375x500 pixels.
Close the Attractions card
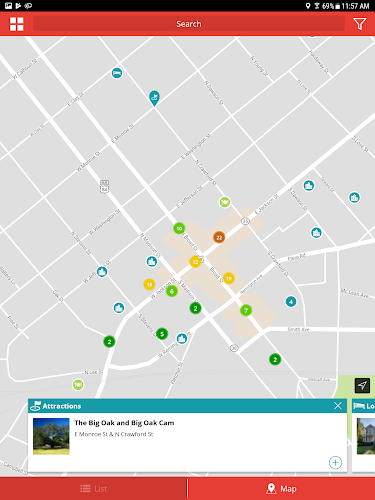[x=338, y=406]
